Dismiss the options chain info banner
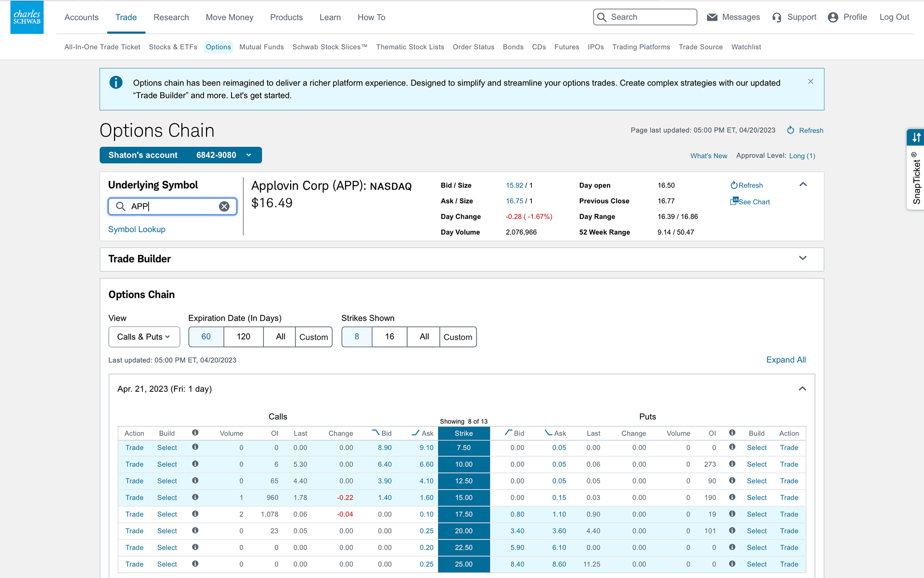Viewport: 924px width, 578px height. click(x=810, y=81)
